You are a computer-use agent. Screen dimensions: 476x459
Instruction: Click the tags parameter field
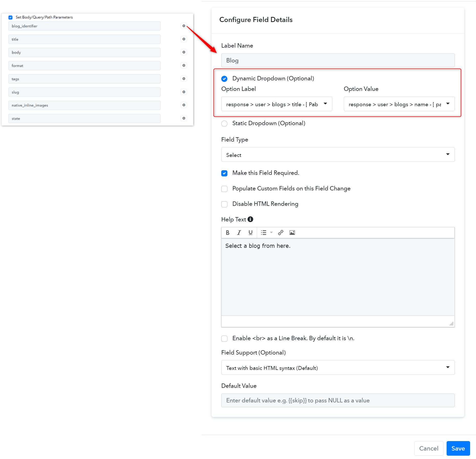(84, 79)
